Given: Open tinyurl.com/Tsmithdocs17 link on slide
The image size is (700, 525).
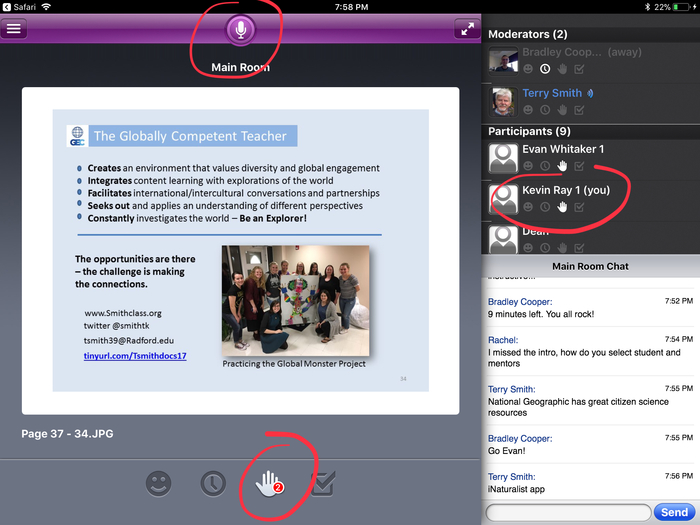Looking at the screenshot, I should point(137,356).
